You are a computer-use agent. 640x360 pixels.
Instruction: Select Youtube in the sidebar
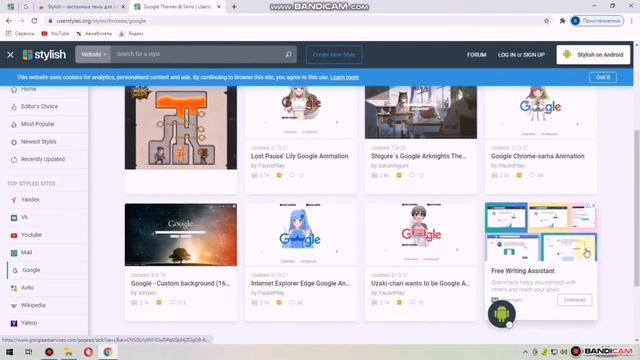pos(31,235)
